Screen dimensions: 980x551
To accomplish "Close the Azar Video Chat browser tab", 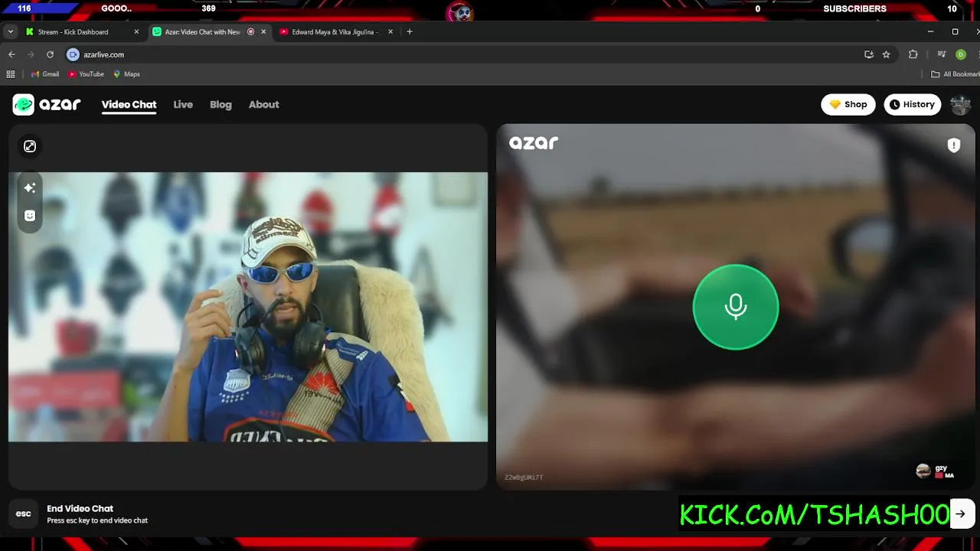I will coord(263,32).
